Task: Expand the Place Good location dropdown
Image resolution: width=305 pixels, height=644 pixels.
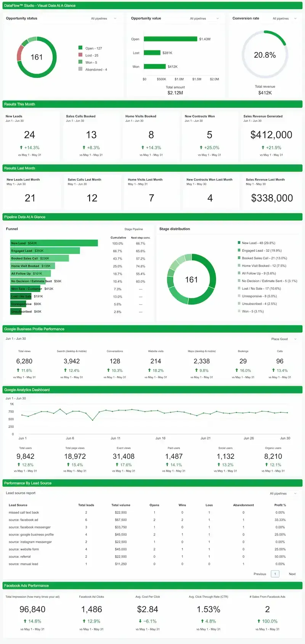Action: pyautogui.click(x=284, y=339)
